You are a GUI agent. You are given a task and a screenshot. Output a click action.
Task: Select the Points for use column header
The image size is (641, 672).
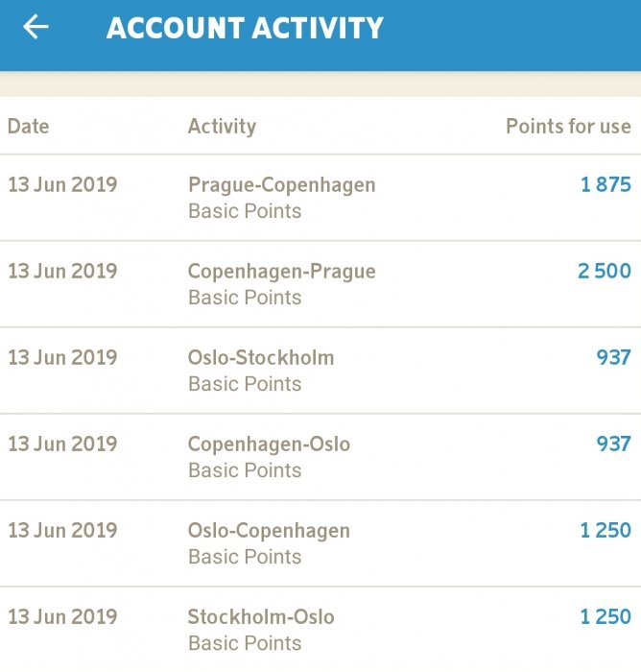[568, 126]
